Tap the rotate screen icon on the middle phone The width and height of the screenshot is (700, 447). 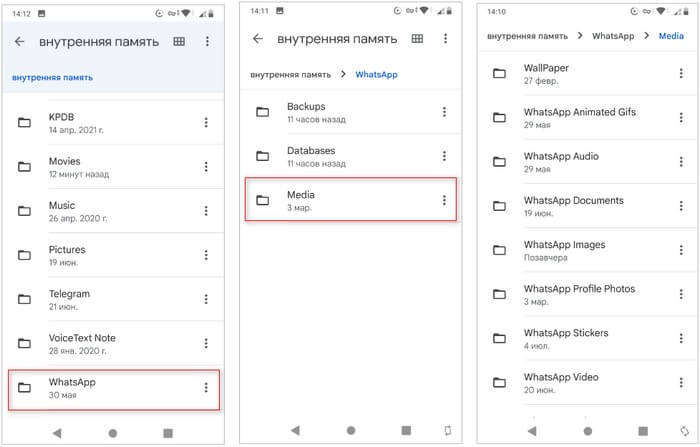[448, 430]
